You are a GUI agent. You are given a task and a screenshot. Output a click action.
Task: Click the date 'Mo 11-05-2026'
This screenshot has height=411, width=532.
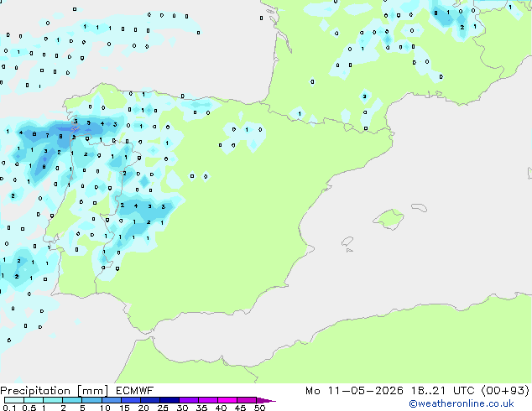point(354,391)
